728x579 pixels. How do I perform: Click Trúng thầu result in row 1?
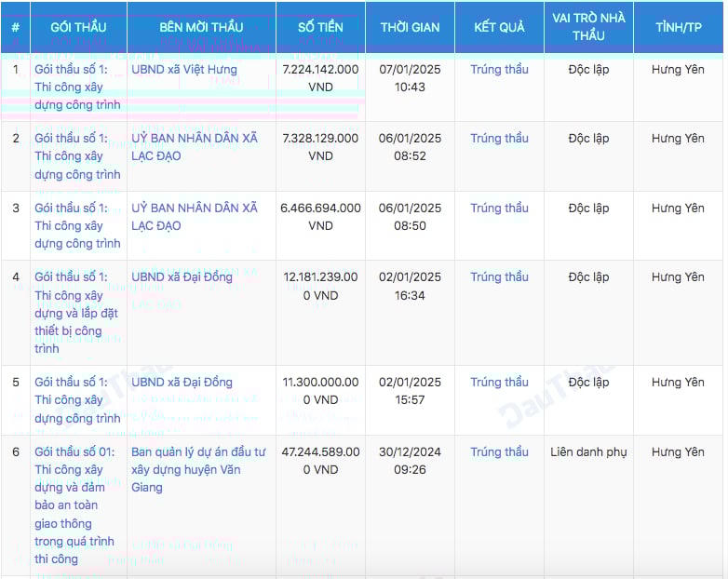499,69
